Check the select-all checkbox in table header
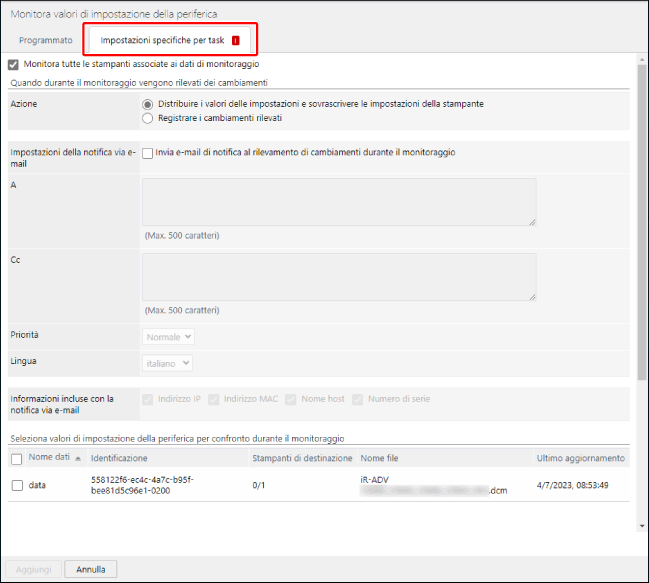649x583 pixels. [x=16, y=459]
